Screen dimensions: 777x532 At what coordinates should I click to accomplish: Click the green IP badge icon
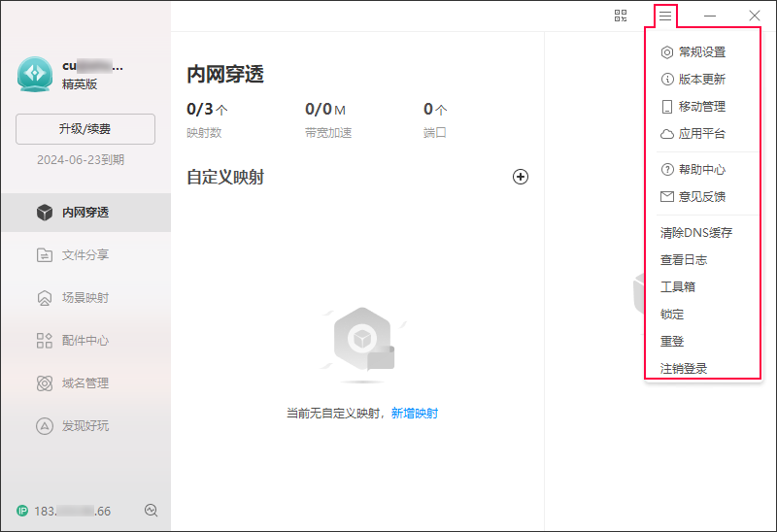pos(22,511)
